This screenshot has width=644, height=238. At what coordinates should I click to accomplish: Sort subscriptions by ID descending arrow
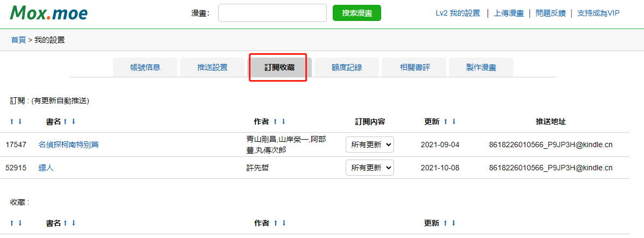(x=20, y=121)
